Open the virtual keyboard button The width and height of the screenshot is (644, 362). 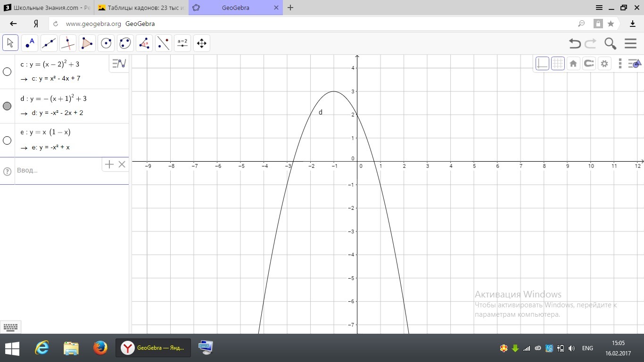10,327
